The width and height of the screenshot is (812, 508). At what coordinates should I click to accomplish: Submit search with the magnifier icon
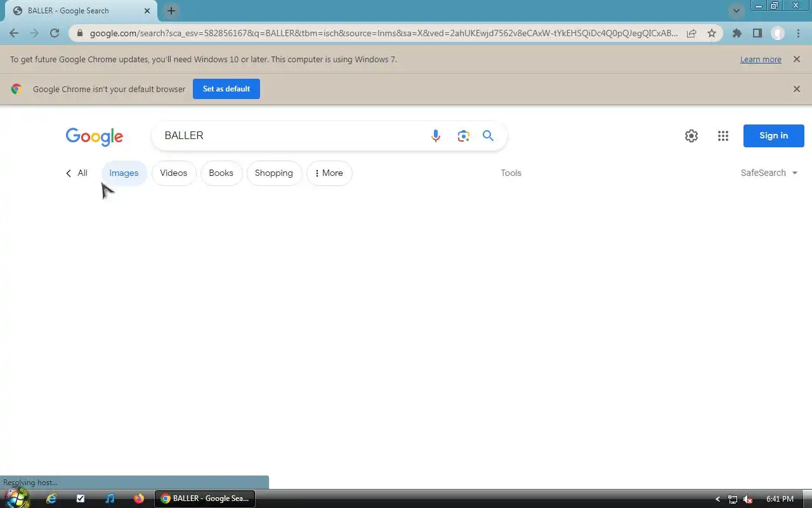488,135
